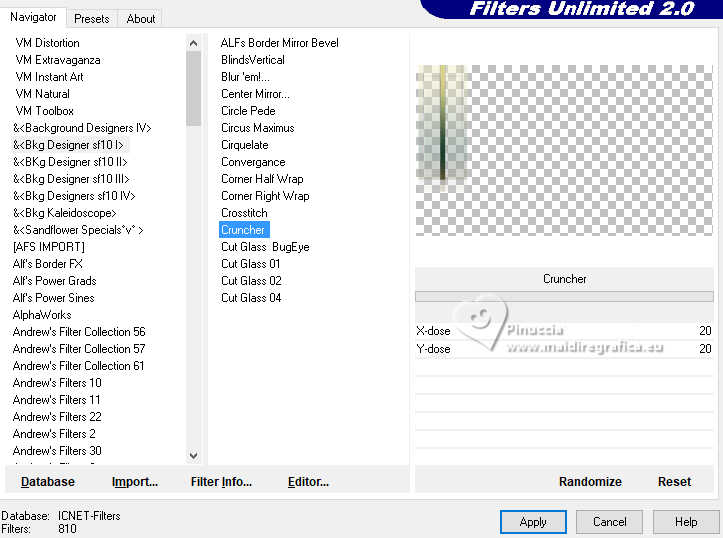This screenshot has height=538, width=723.
Task: Select VM Natural category
Action: click(x=42, y=94)
